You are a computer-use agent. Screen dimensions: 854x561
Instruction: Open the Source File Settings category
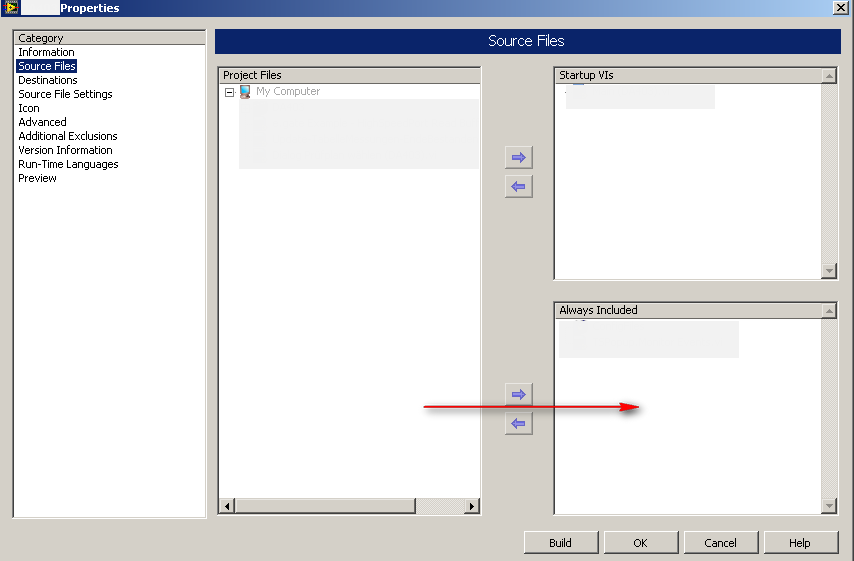coord(65,94)
